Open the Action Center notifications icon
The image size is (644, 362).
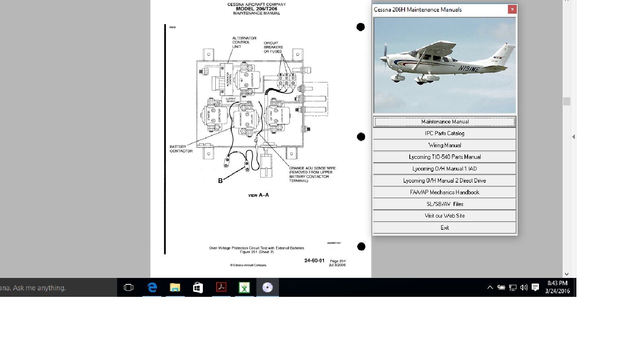point(535,288)
